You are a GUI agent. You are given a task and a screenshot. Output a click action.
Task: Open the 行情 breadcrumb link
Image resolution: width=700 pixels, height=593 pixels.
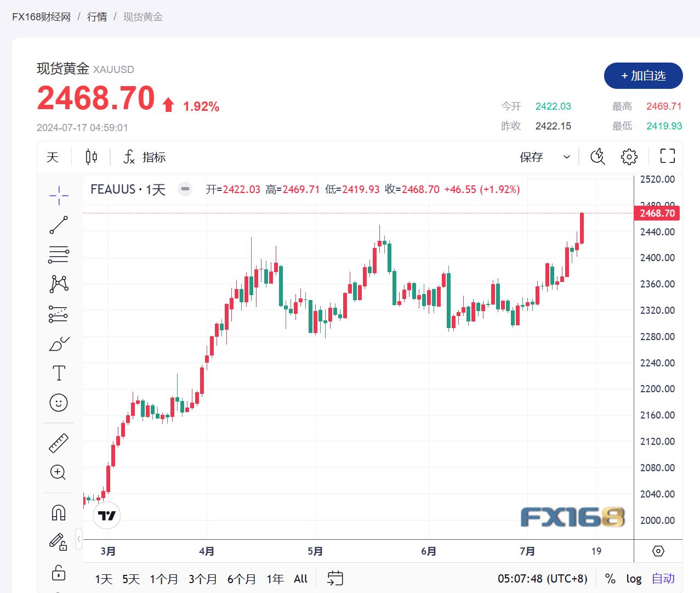pos(97,17)
